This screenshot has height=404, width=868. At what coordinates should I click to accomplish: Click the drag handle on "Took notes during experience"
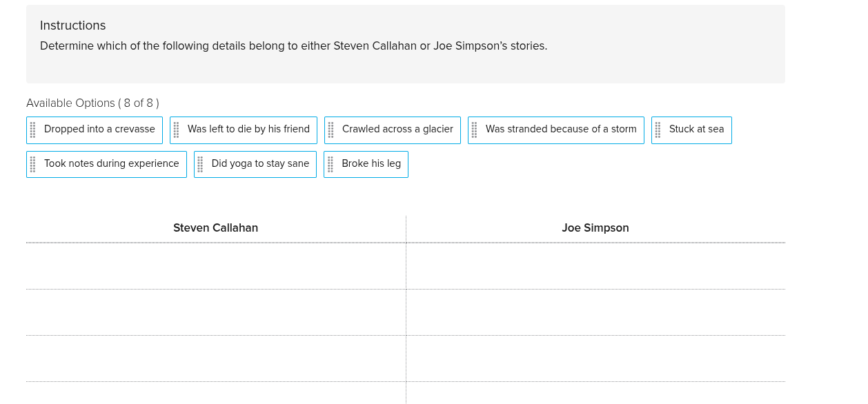pos(34,164)
